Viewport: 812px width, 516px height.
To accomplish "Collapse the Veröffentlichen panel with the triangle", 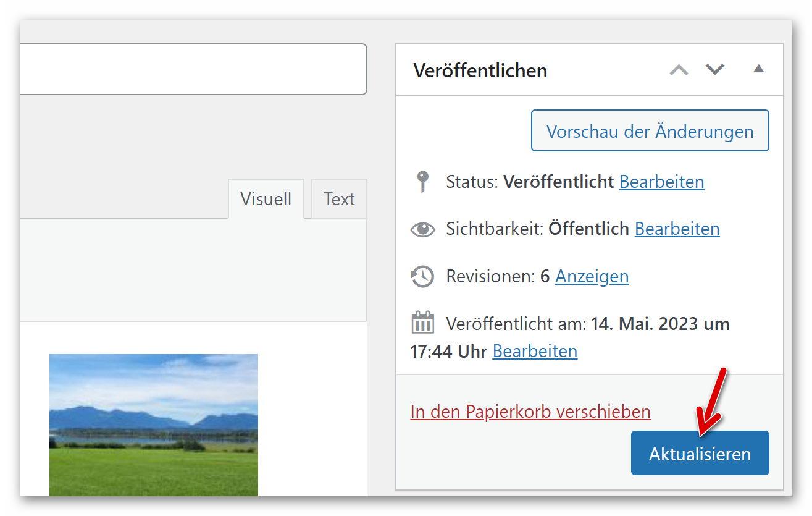I will 758,69.
